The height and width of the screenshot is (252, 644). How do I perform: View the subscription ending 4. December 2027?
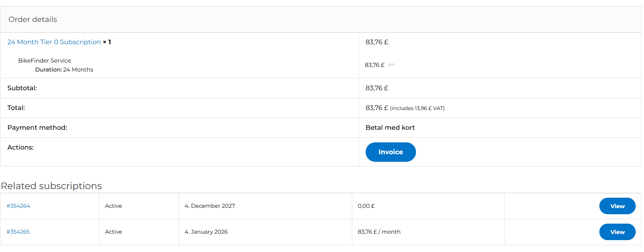(x=617, y=206)
